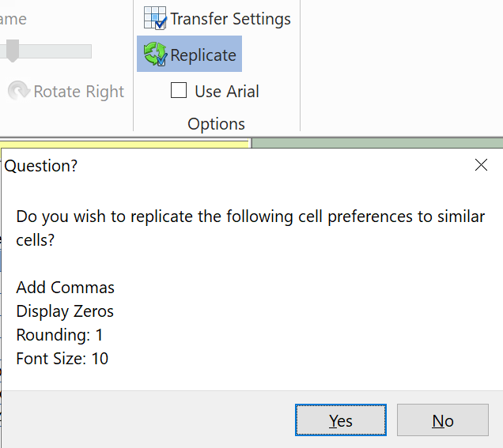This screenshot has width=503, height=448.
Task: Click the green Replicate arrows icon
Action: click(x=155, y=55)
